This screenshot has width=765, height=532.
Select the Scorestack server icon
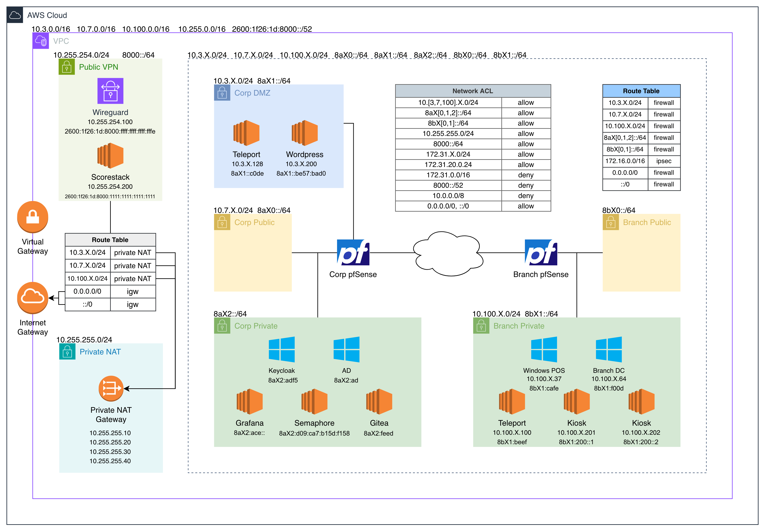[110, 156]
